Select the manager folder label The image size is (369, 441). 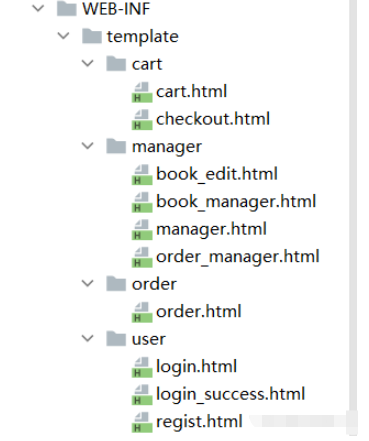(x=167, y=147)
